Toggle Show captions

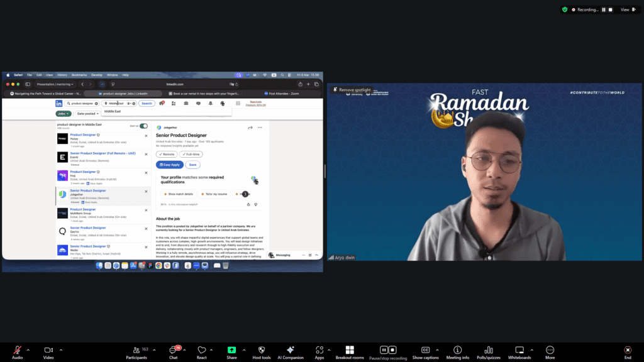tap(426, 350)
